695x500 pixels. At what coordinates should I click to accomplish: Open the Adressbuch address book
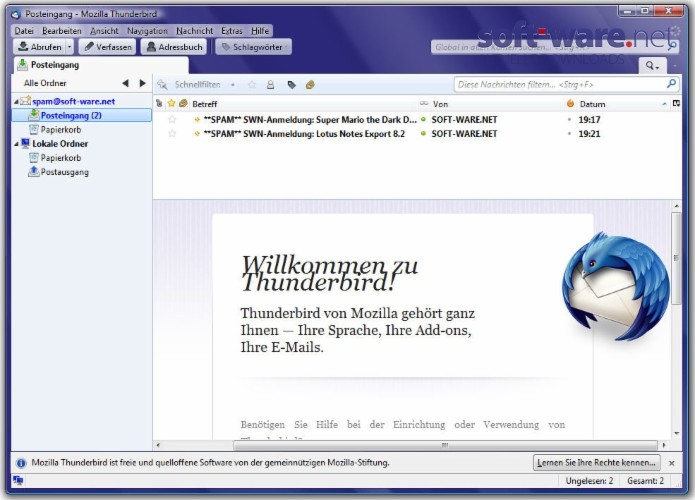[174, 47]
